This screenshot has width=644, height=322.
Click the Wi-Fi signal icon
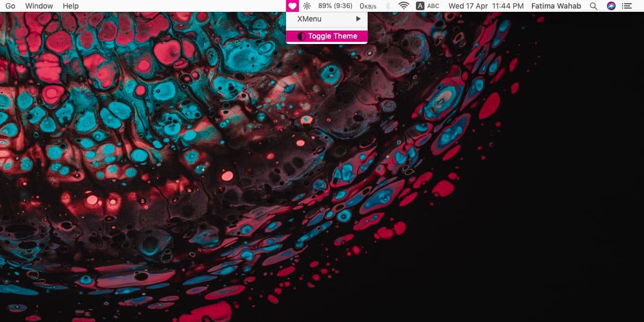[403, 6]
